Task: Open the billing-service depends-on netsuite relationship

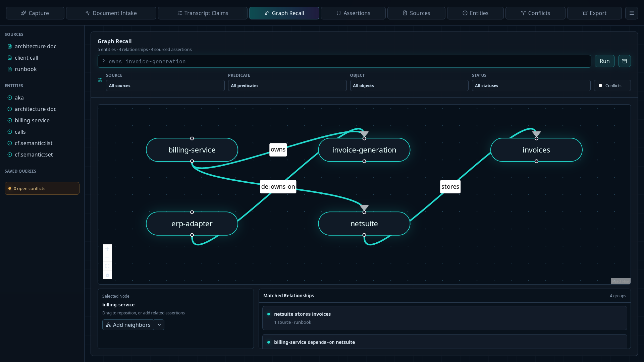Action: pyautogui.click(x=444, y=342)
